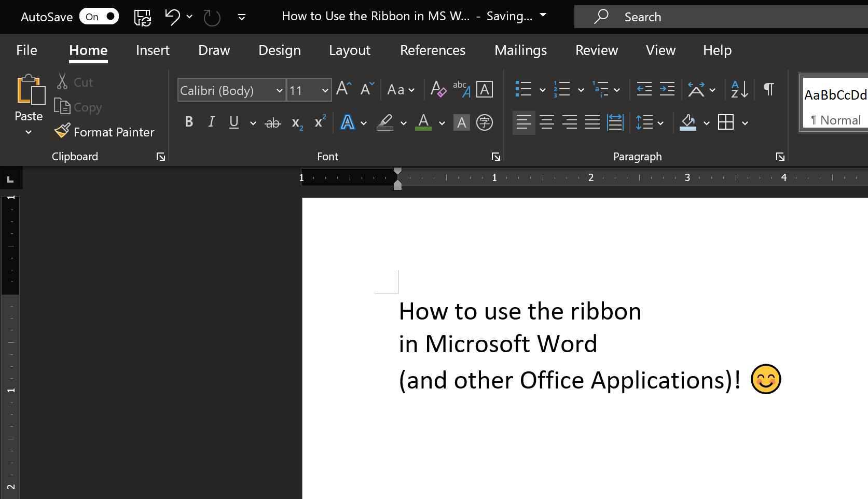Click Enclose Characters icon
This screenshot has height=499, width=868.
(x=485, y=122)
